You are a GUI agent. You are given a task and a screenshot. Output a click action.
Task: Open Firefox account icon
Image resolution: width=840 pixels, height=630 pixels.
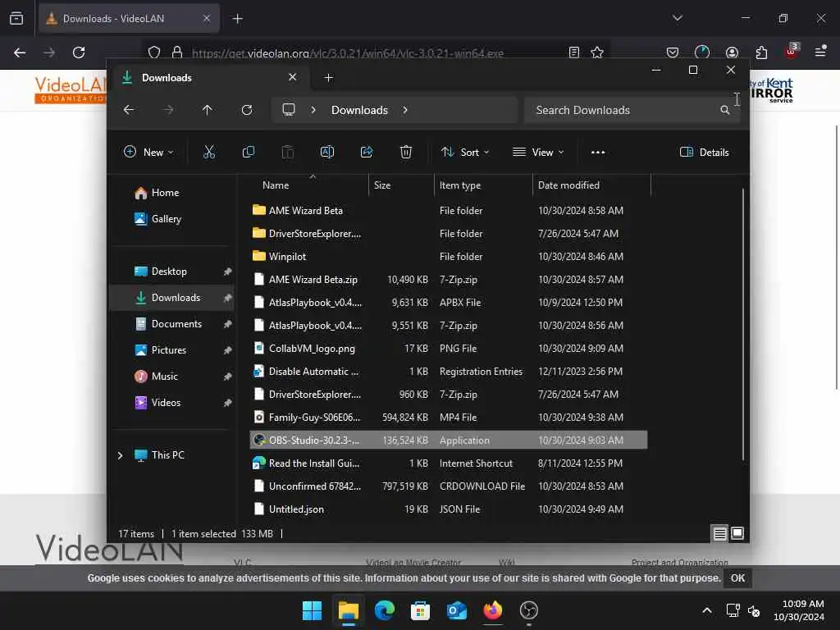[x=732, y=52]
